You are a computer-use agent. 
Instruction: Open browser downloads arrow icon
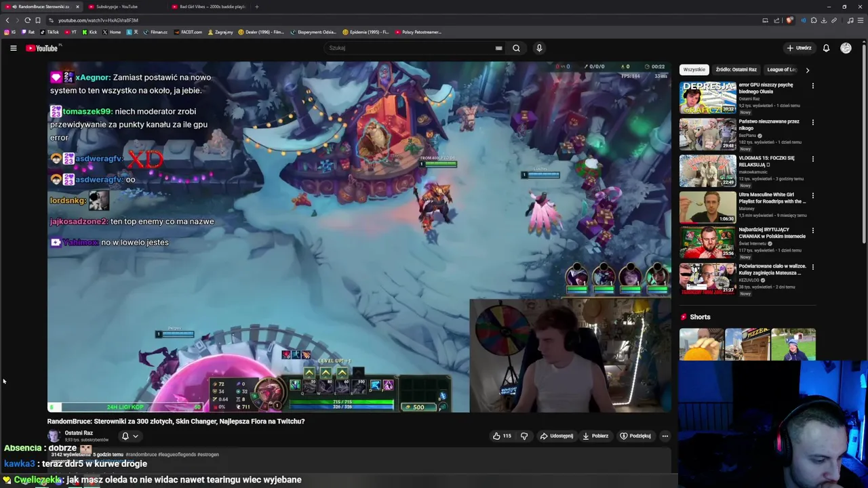(824, 20)
